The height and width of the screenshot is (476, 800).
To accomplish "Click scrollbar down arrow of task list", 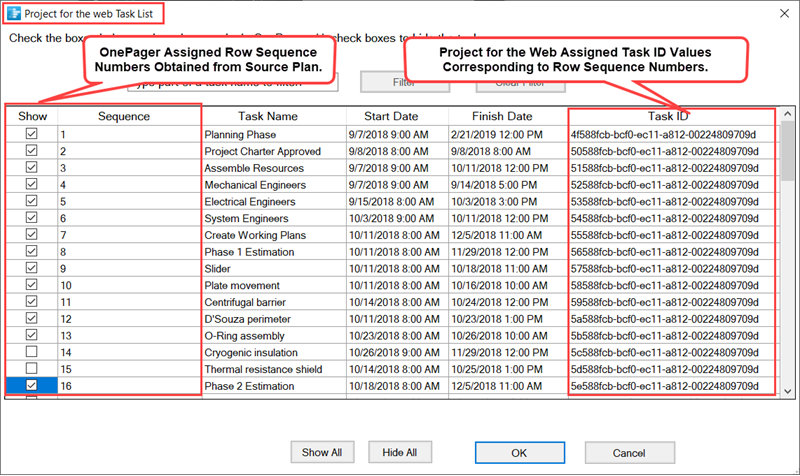I will (x=787, y=391).
